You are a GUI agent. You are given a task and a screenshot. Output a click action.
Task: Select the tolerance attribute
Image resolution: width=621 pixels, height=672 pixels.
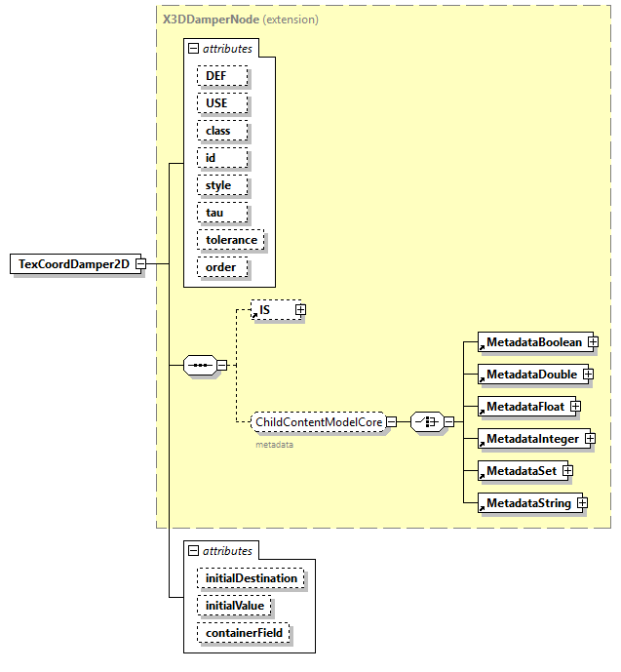click(231, 240)
